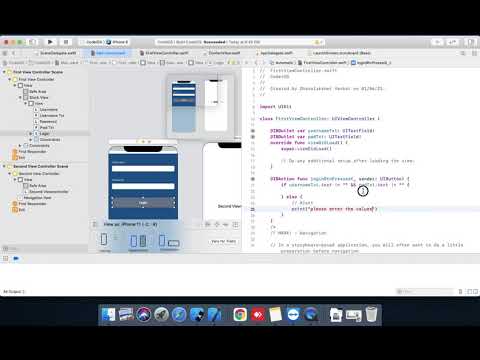Click the related items grid icon

pyautogui.click(x=5, y=53)
